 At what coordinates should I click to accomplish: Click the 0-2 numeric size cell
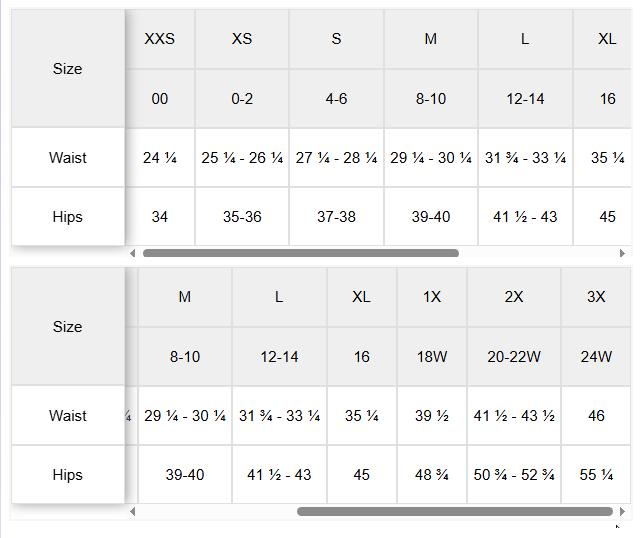point(242,98)
